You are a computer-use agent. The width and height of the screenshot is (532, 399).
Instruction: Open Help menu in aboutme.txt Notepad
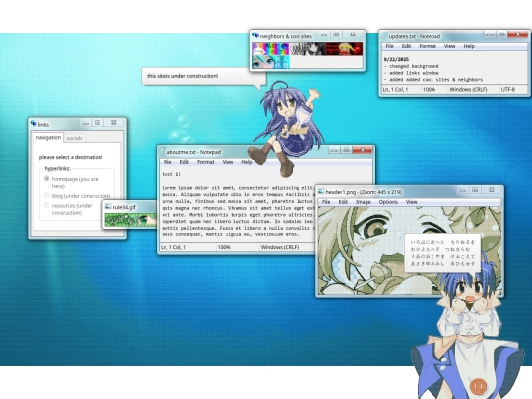tap(247, 162)
